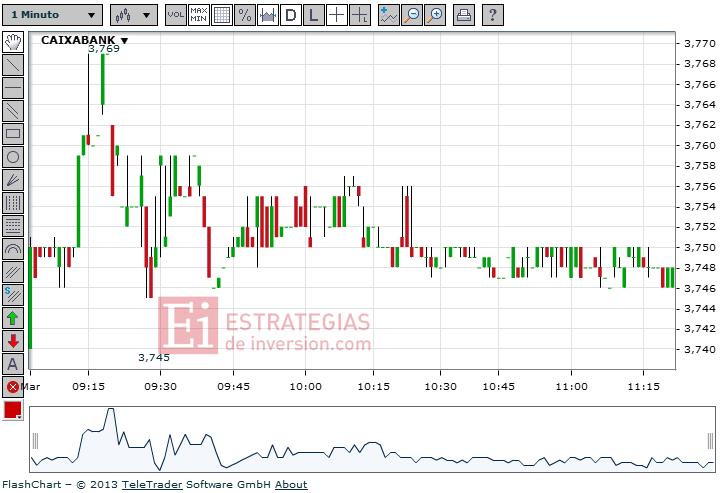Toggle the chart grid lines
721x493 pixels.
[x=222, y=15]
